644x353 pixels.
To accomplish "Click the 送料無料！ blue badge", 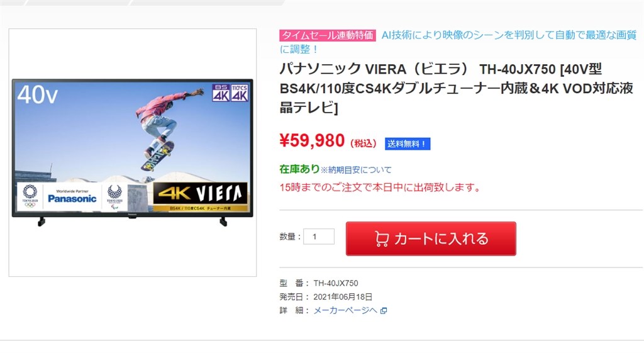I will (408, 144).
